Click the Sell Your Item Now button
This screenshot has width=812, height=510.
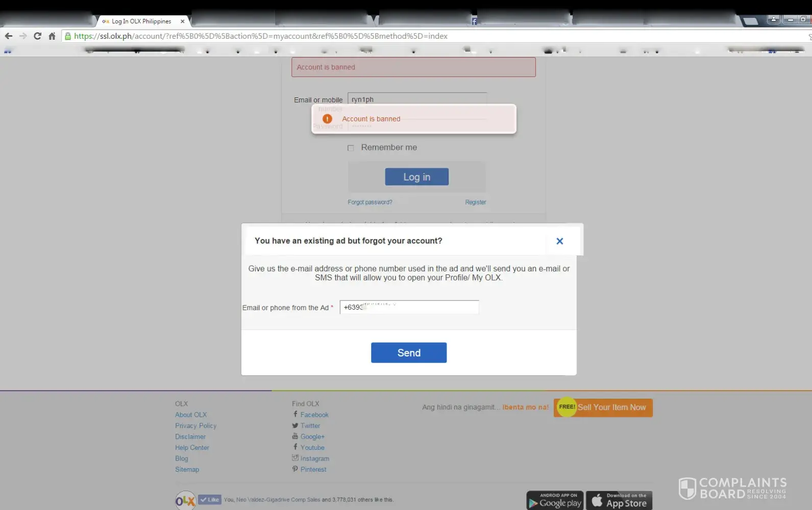(603, 407)
